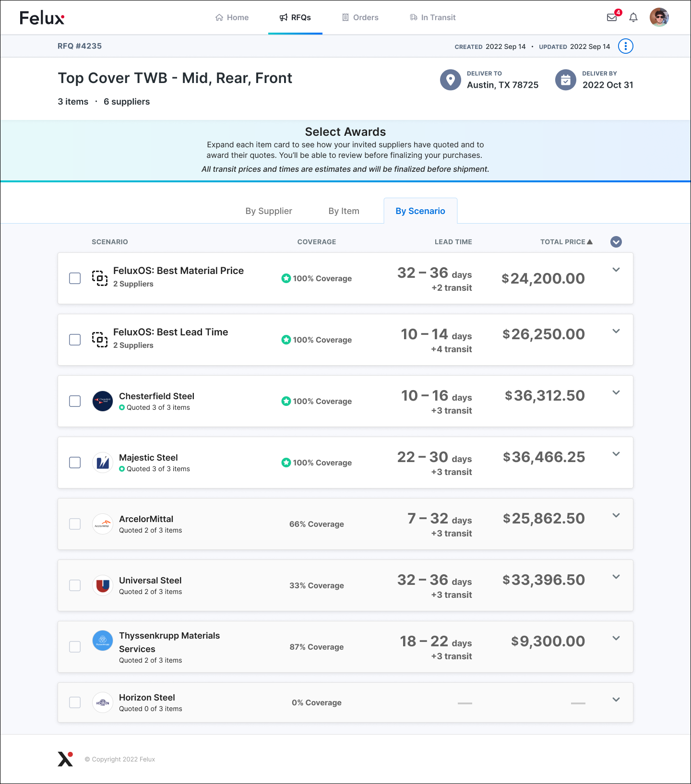Image resolution: width=691 pixels, height=784 pixels.
Task: Select the FeluxOS Best Lead Time checkbox
Action: coord(75,340)
